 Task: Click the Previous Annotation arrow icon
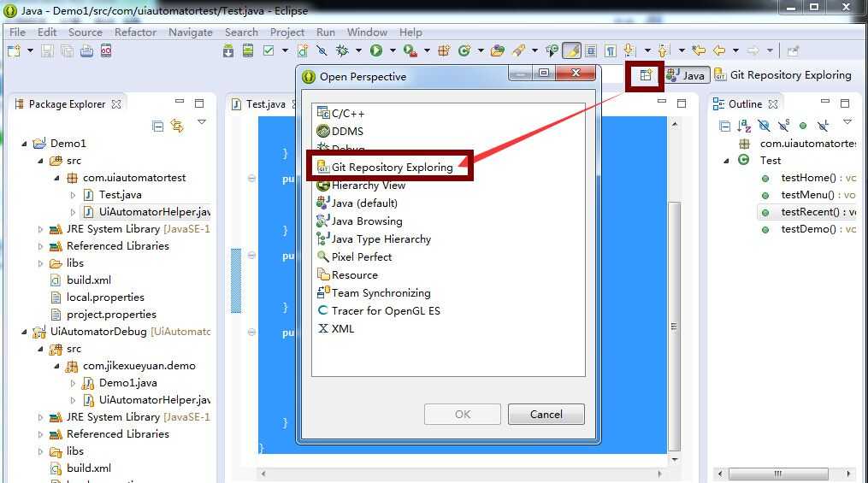pos(663,51)
